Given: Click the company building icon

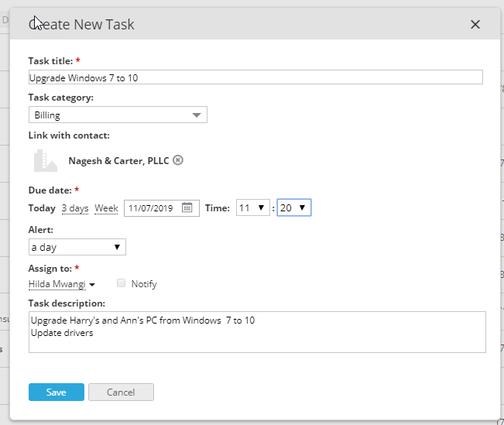Looking at the screenshot, I should point(45,160).
